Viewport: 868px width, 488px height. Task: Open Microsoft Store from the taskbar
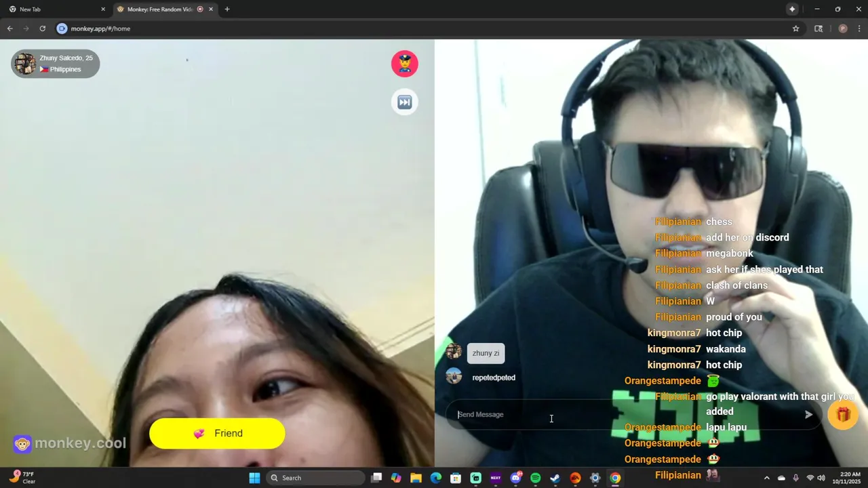[x=456, y=478]
